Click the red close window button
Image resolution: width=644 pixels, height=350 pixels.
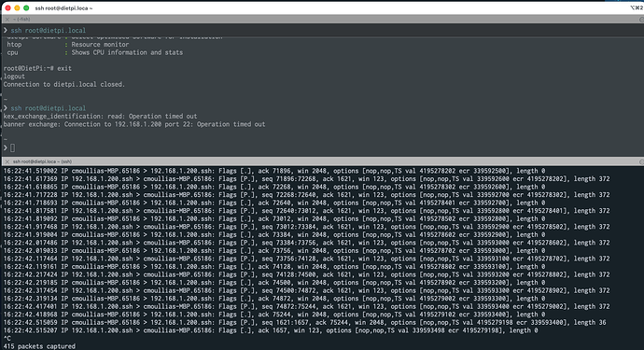point(7,7)
